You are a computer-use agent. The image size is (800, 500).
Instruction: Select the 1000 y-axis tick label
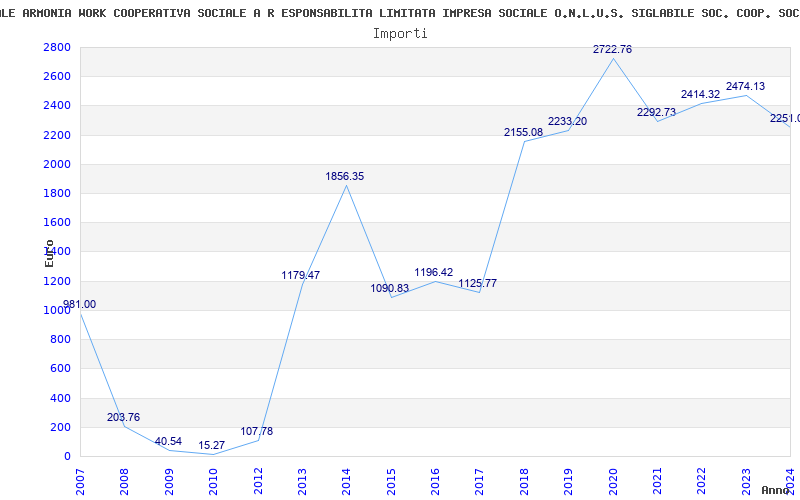[x=57, y=310]
